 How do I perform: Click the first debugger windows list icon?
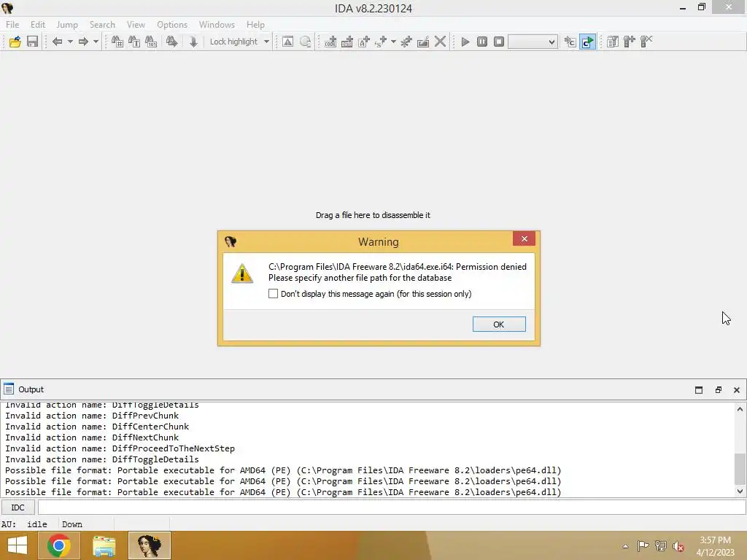point(613,42)
